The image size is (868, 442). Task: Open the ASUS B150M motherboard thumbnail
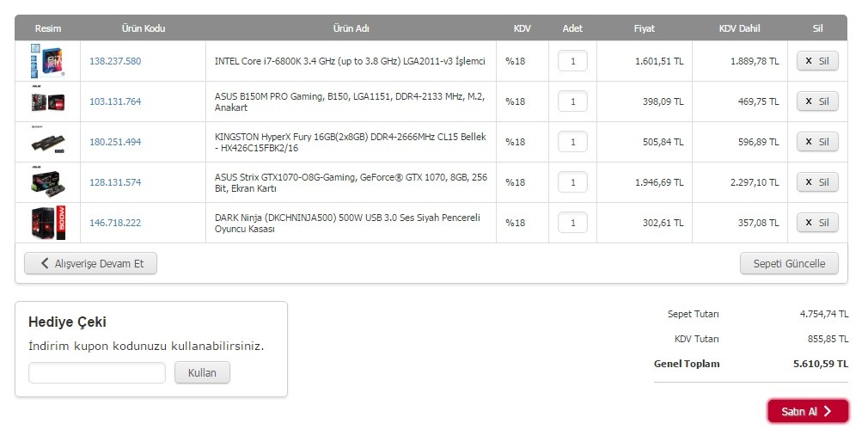pyautogui.click(x=47, y=101)
